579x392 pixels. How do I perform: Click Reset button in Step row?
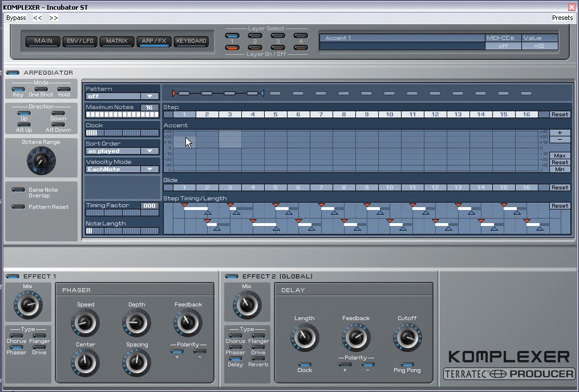pyautogui.click(x=560, y=115)
